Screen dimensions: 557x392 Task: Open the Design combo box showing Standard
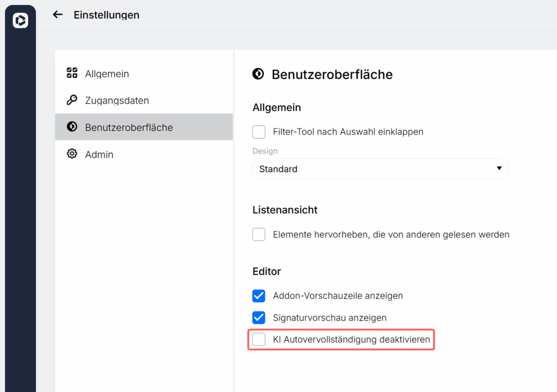pos(375,169)
